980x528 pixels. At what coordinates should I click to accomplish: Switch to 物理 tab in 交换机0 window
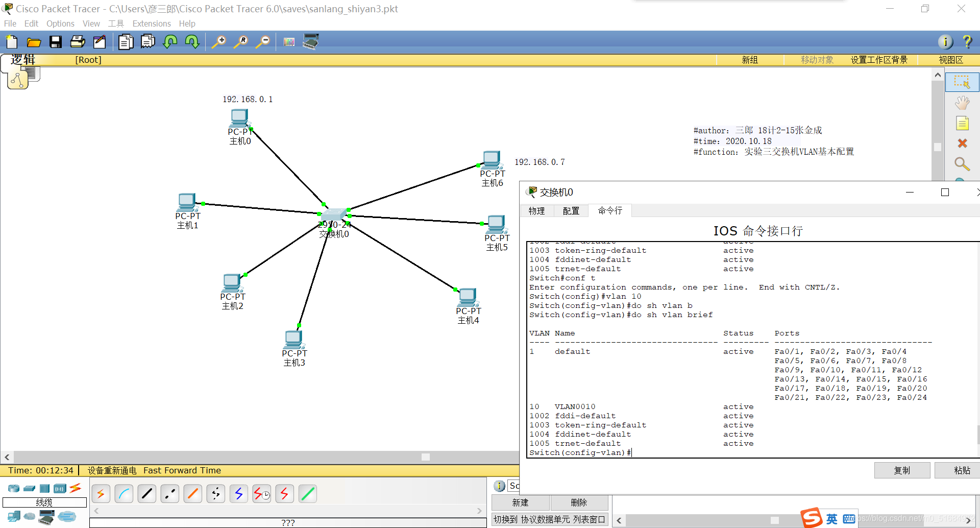click(536, 211)
